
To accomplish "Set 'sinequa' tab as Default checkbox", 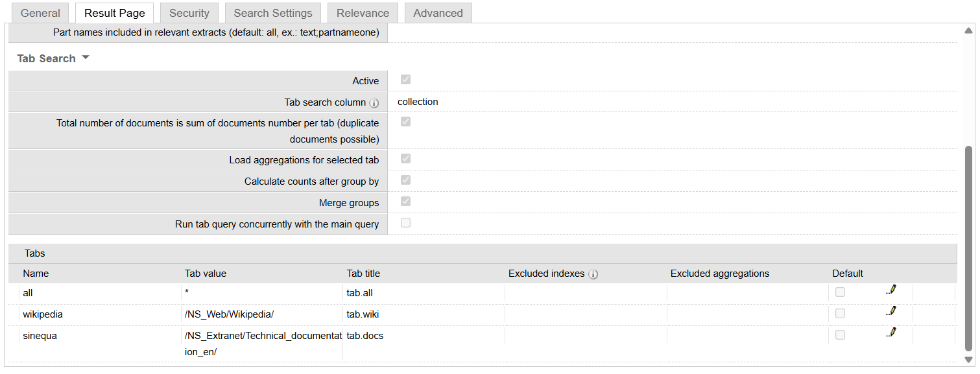I will 840,335.
